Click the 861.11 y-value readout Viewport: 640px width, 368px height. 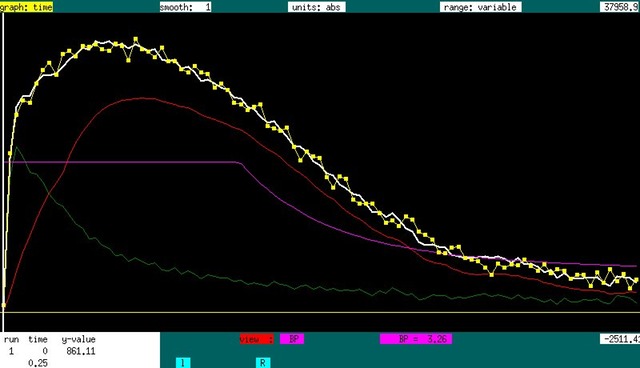[81, 351]
